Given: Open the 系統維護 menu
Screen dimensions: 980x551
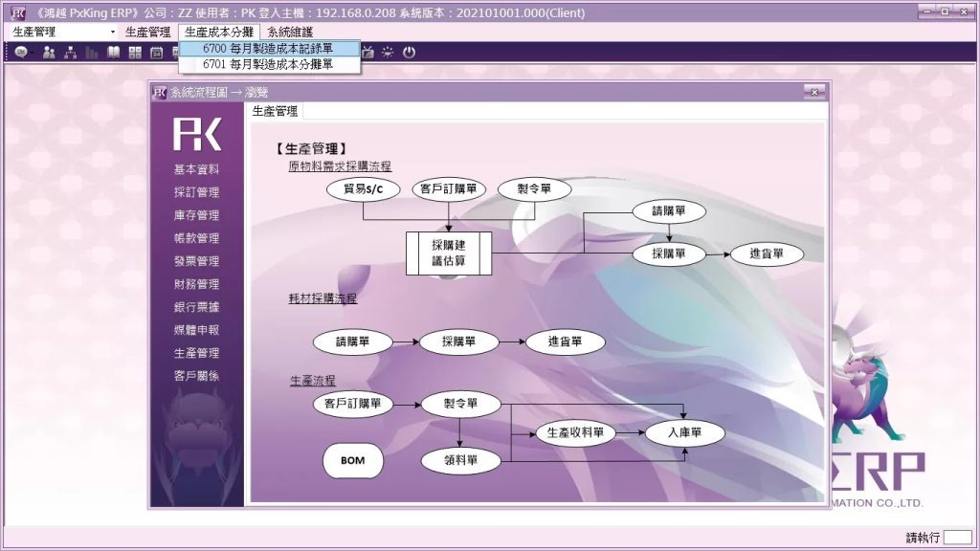Looking at the screenshot, I should point(290,32).
